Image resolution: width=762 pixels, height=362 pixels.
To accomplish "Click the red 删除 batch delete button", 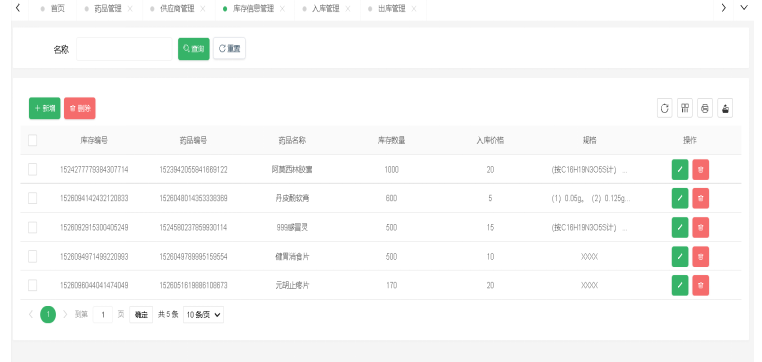I will click(x=80, y=108).
